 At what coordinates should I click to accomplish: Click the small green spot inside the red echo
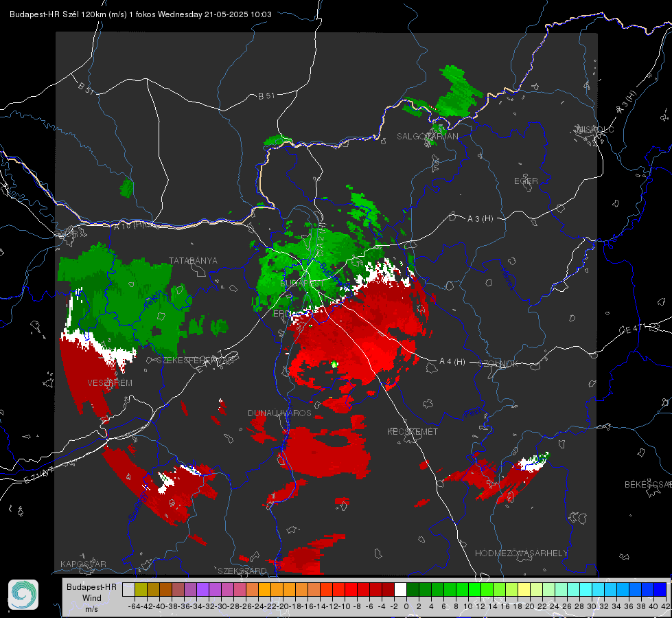tap(334, 364)
